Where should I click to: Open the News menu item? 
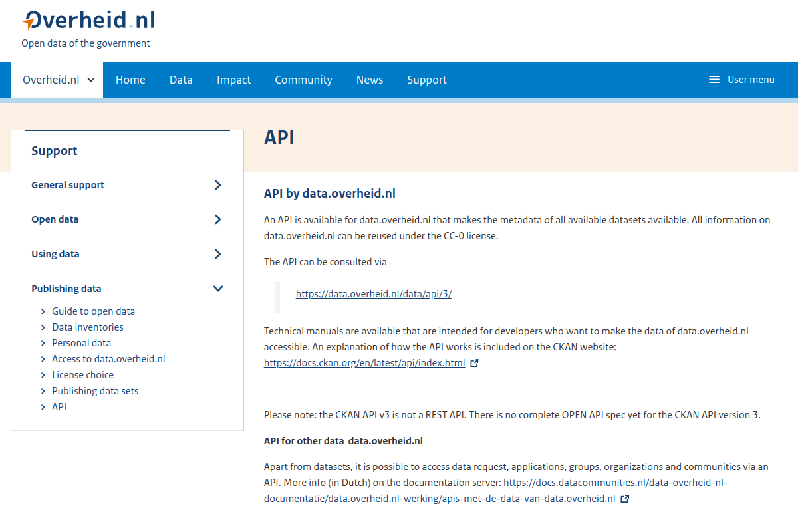click(x=370, y=80)
